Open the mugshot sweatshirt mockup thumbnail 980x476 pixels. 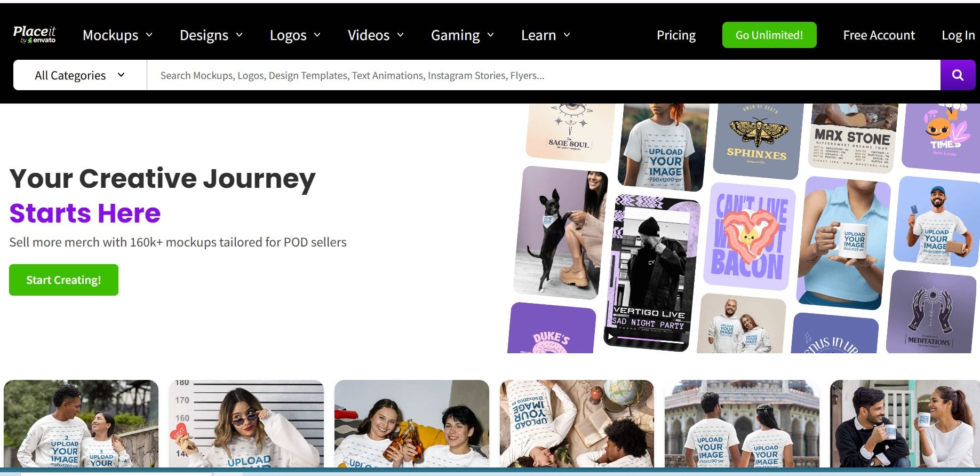pos(246,423)
